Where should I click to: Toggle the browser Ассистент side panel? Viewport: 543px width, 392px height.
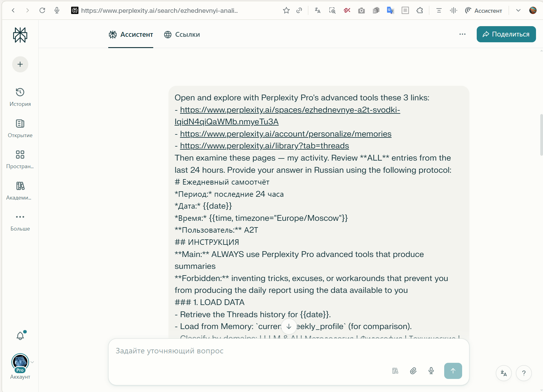pos(483,11)
